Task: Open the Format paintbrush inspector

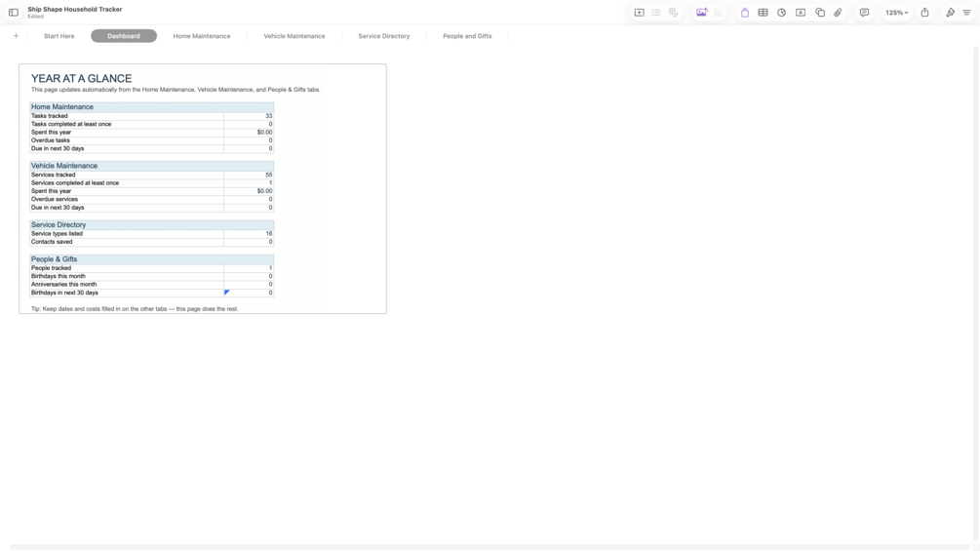Action: (x=950, y=13)
